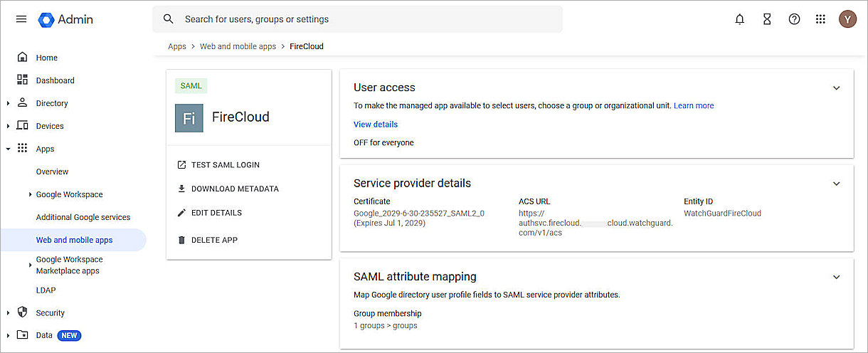The width and height of the screenshot is (868, 353).
Task: Select Web and mobile apps item
Action: [x=73, y=240]
